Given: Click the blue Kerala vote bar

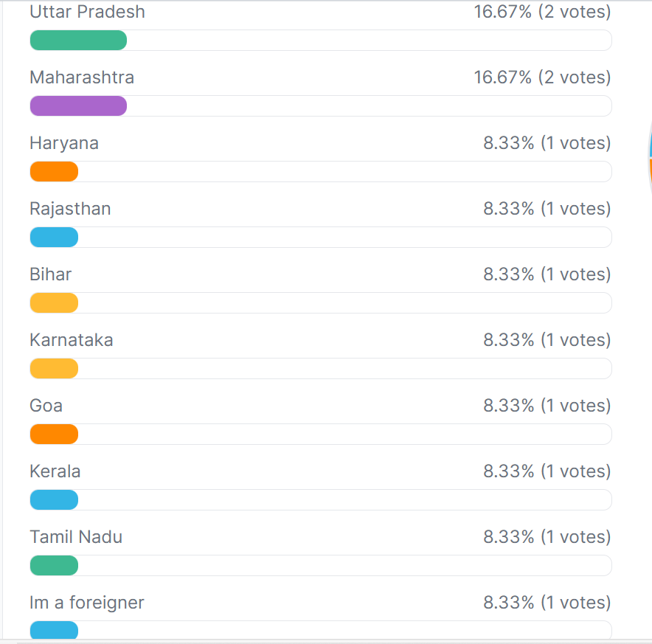Looking at the screenshot, I should (54, 500).
